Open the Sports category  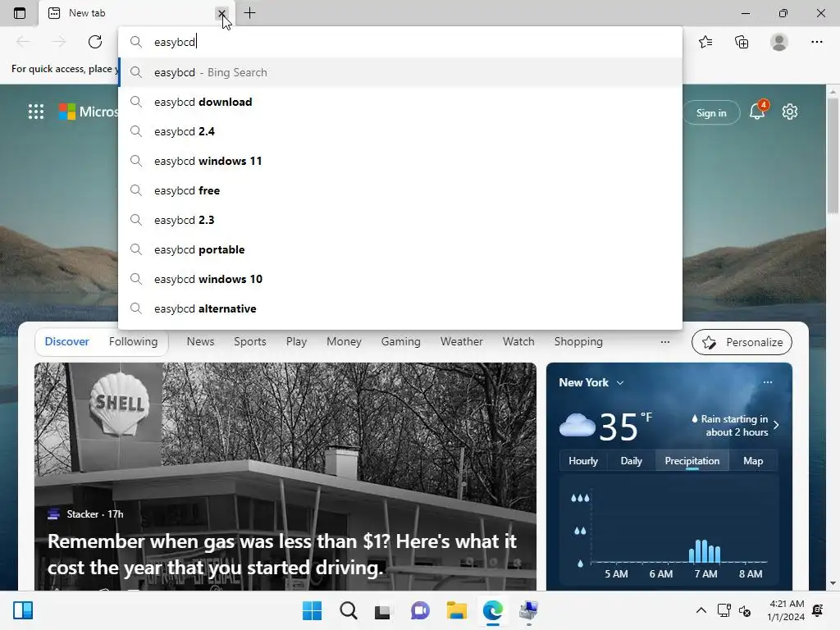249,342
